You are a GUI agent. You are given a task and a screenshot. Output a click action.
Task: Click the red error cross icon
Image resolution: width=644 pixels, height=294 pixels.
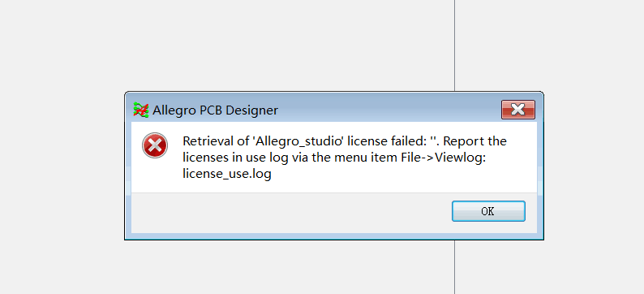(155, 145)
